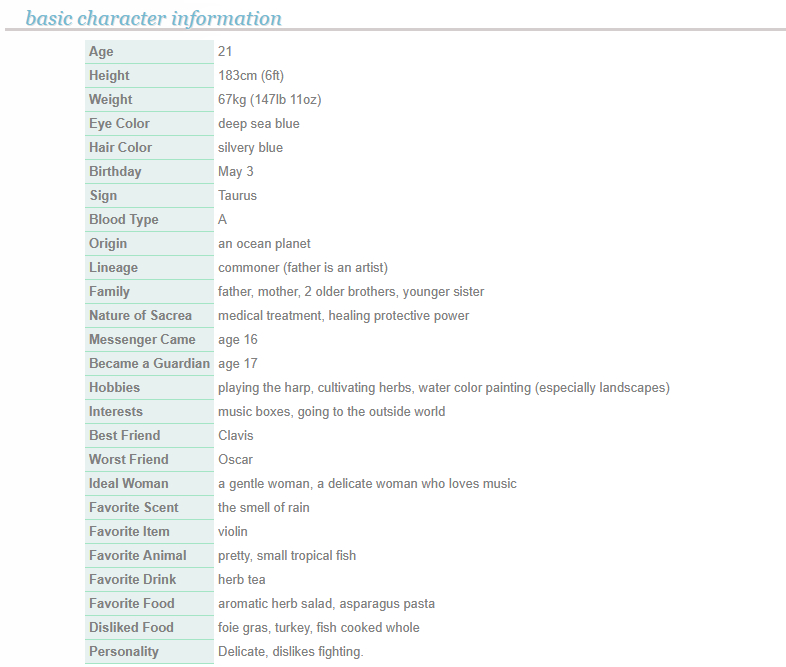Click the Hobbies description text
Viewport: 786px width, 667px height.
(x=443, y=387)
